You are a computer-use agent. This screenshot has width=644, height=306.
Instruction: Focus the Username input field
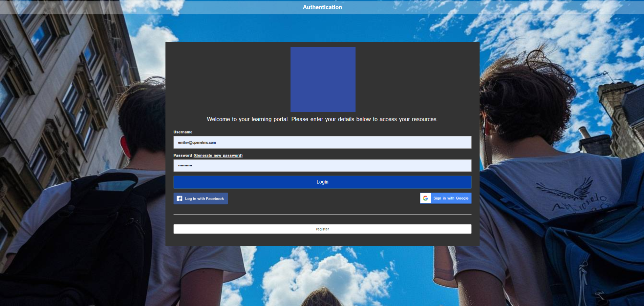[322, 142]
